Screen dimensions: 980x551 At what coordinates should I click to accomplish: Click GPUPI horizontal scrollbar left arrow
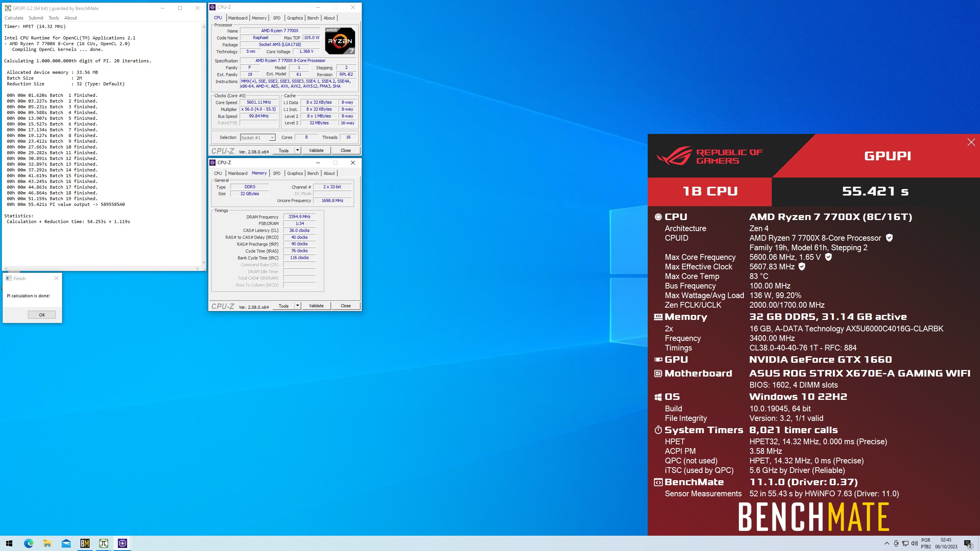point(6,269)
